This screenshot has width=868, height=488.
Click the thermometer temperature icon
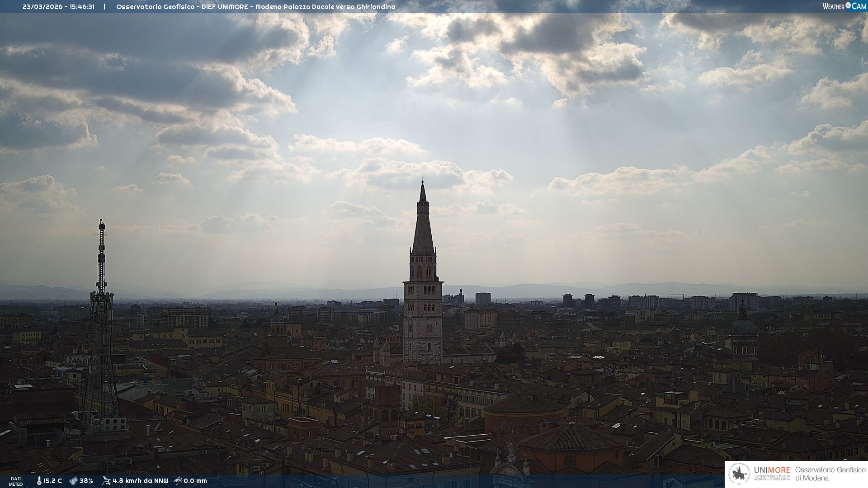tap(39, 481)
